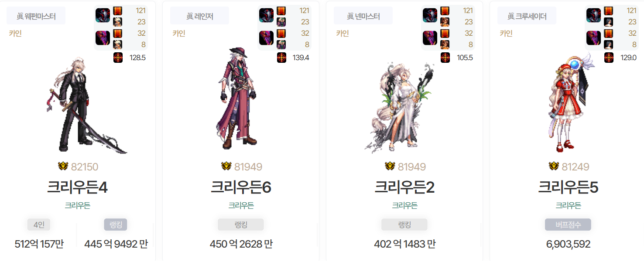
Task: Click the gold fame emblem next to 81249
Action: point(554,167)
